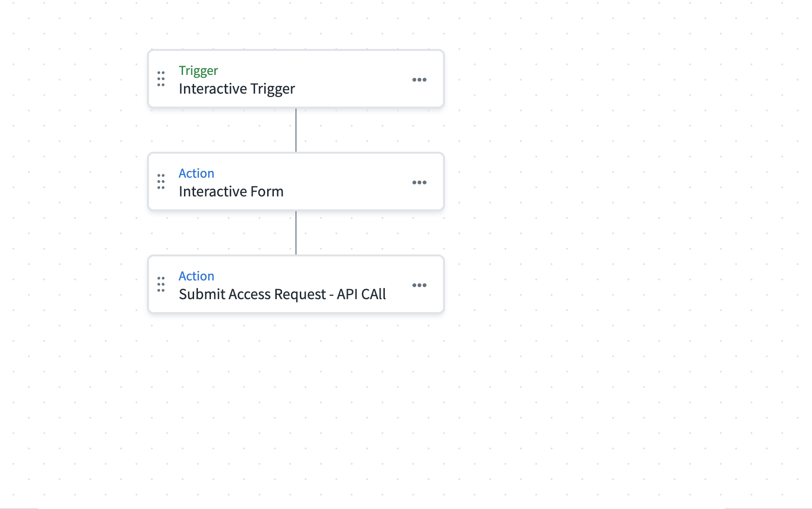Select the Interactive Trigger title text
The width and height of the screenshot is (812, 509).
coord(236,89)
